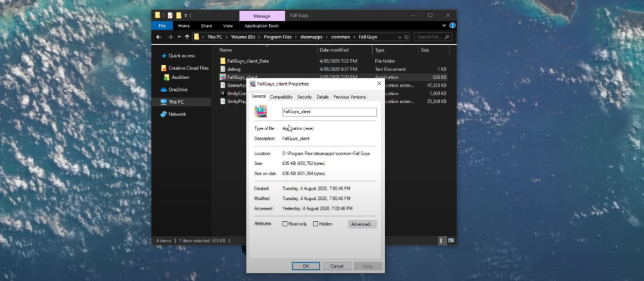
Task: Open the recent locations dropdown arrow
Action: click(x=178, y=37)
